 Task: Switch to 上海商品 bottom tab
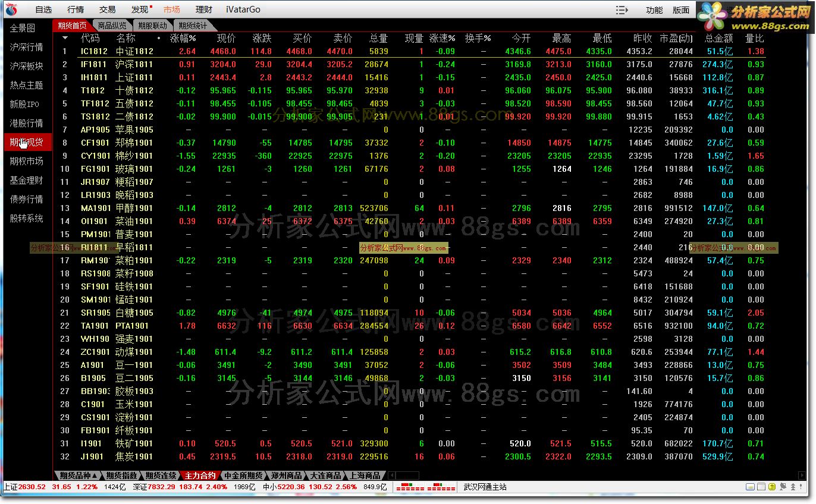point(365,475)
